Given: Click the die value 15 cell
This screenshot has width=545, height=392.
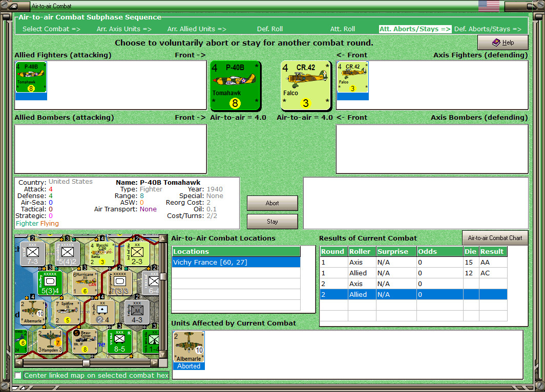Looking at the screenshot, I should 471,262.
